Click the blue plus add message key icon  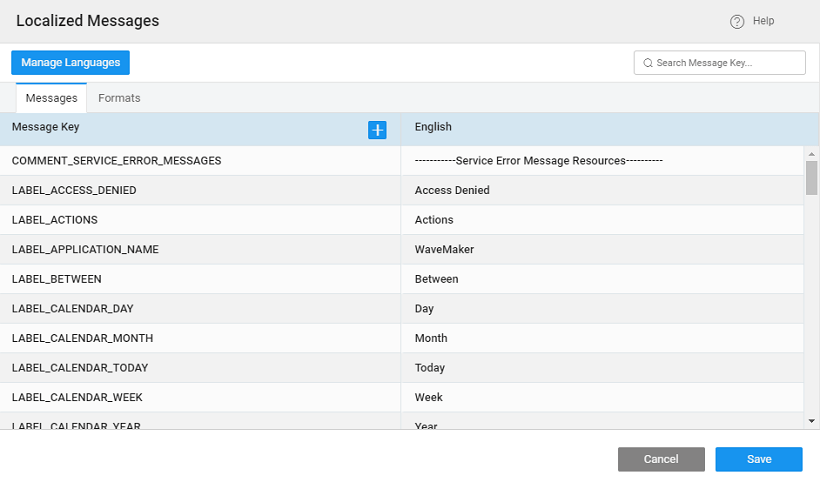(x=377, y=130)
